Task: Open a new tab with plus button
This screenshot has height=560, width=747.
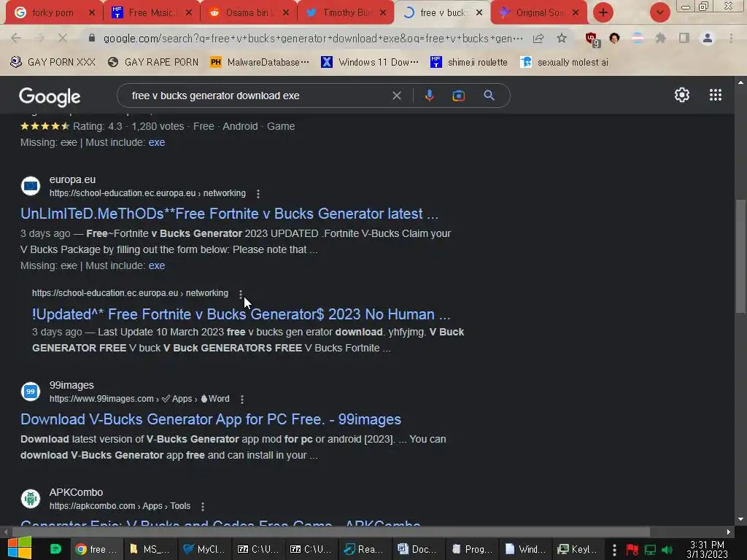Action: click(x=603, y=12)
